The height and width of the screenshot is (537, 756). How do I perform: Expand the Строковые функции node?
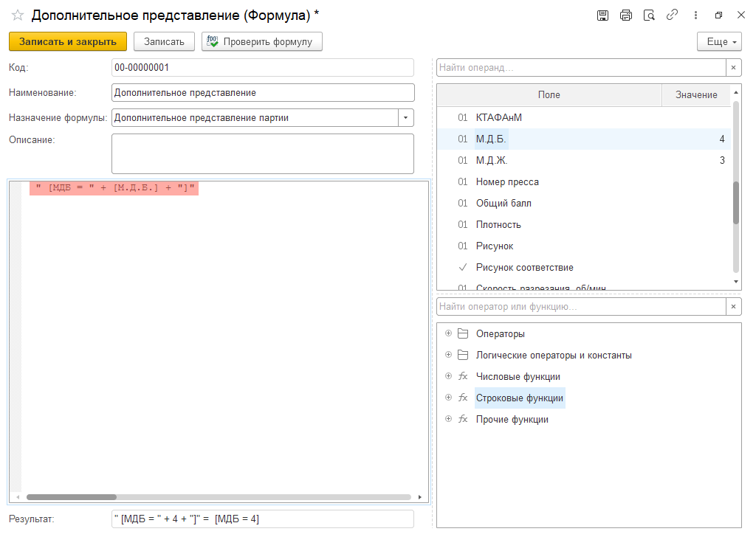pos(448,398)
